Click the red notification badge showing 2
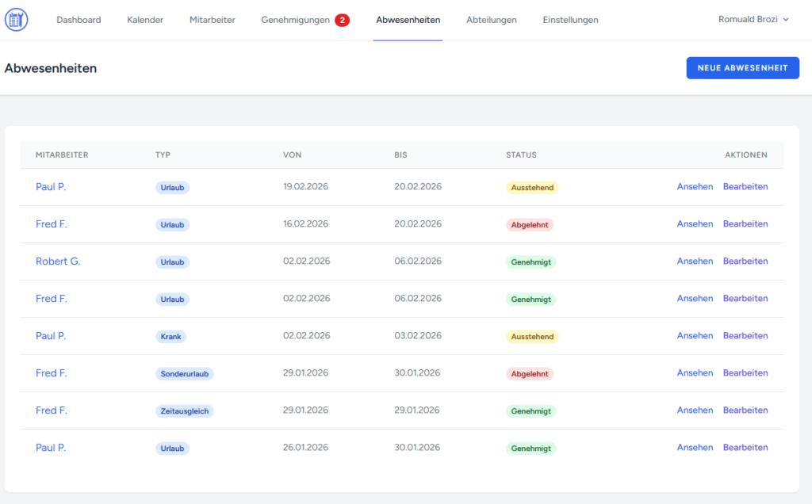The image size is (812, 504). pyautogui.click(x=342, y=21)
